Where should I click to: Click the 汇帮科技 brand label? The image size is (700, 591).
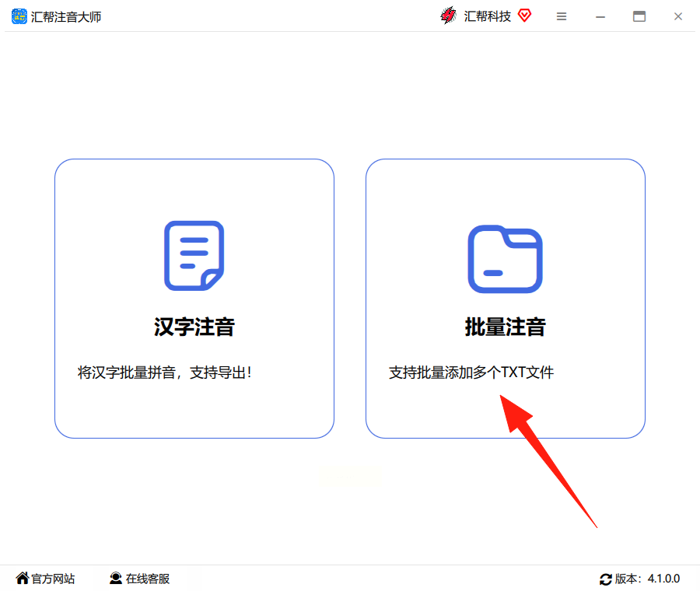click(x=487, y=16)
